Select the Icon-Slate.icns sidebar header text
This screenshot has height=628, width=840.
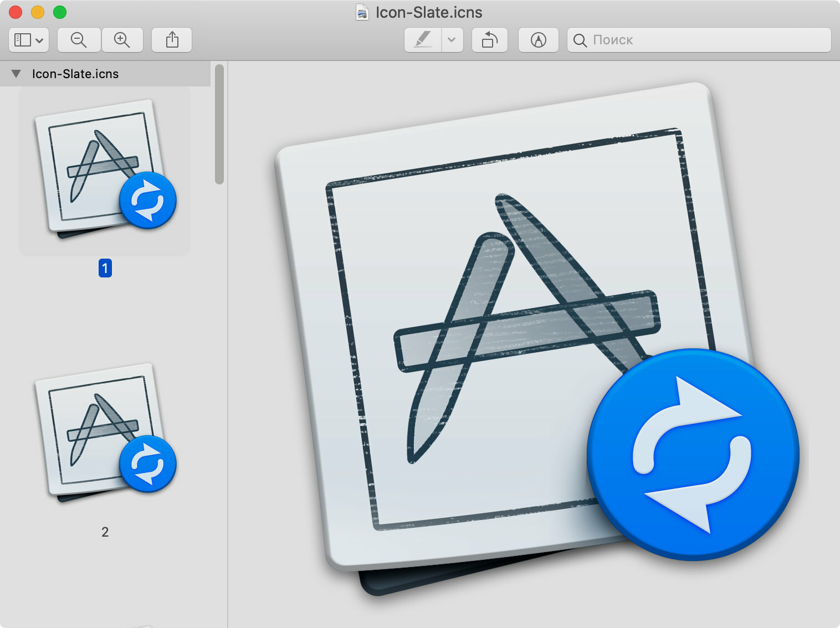[75, 74]
